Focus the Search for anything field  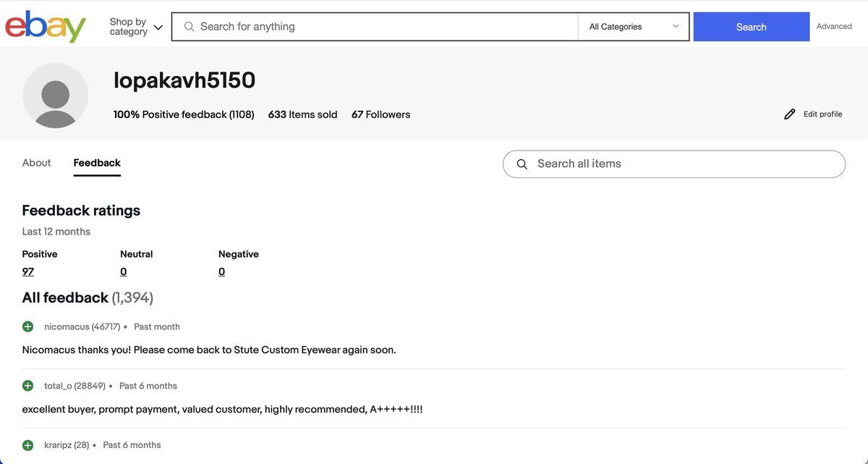(383, 27)
